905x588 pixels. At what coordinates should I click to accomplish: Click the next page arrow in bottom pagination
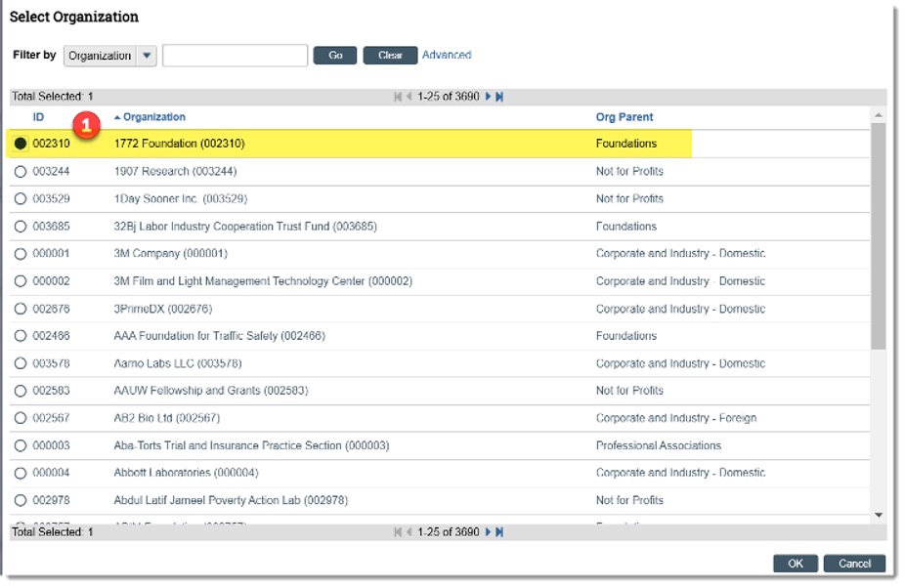coord(489,532)
